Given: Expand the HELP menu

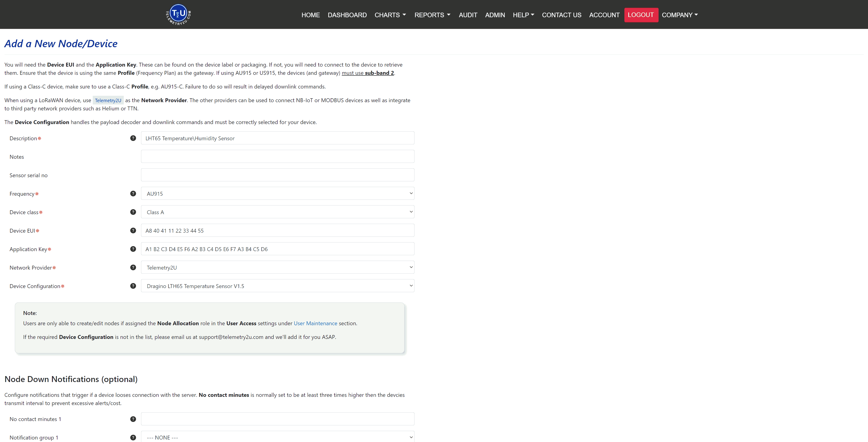Looking at the screenshot, I should (523, 15).
